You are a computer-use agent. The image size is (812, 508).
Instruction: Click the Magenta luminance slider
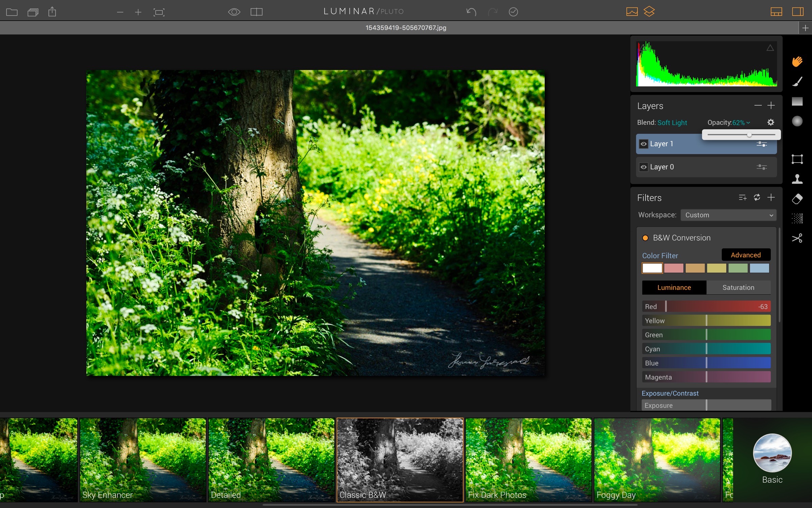706,377
